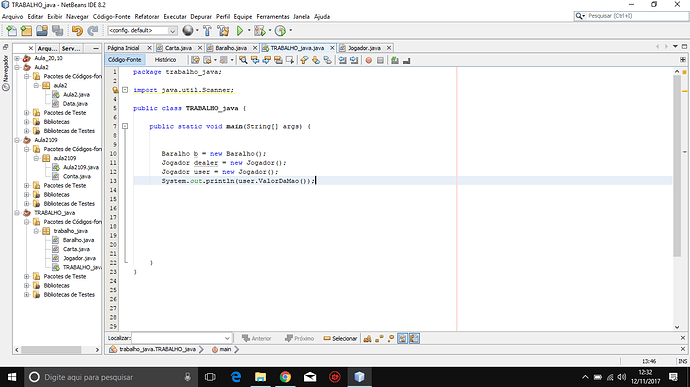The image size is (690, 387).
Task: Open the Refatorar menu
Action: (x=147, y=17)
